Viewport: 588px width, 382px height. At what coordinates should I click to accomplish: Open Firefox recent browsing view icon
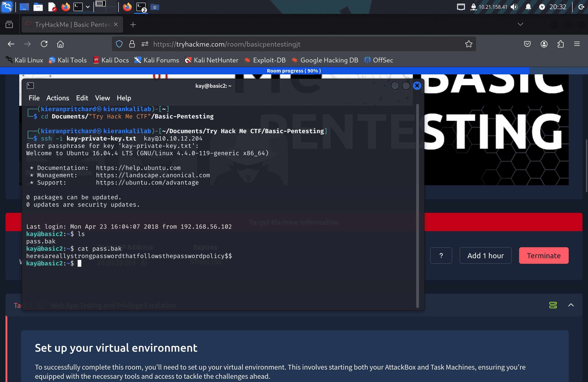[9, 24]
